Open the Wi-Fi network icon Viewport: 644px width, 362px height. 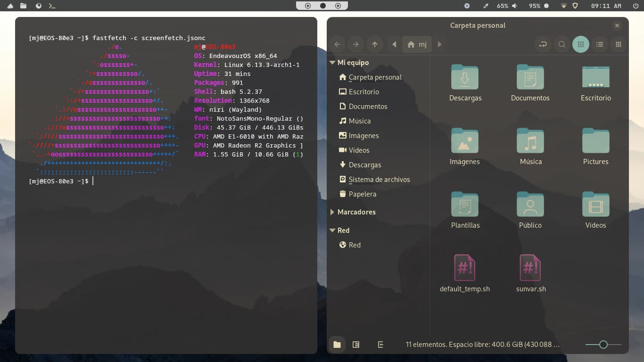563,6
